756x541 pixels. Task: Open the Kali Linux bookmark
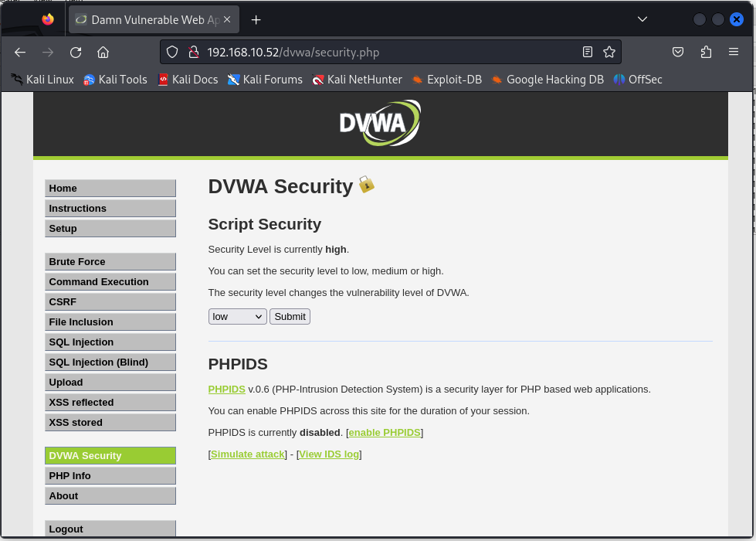click(x=42, y=80)
